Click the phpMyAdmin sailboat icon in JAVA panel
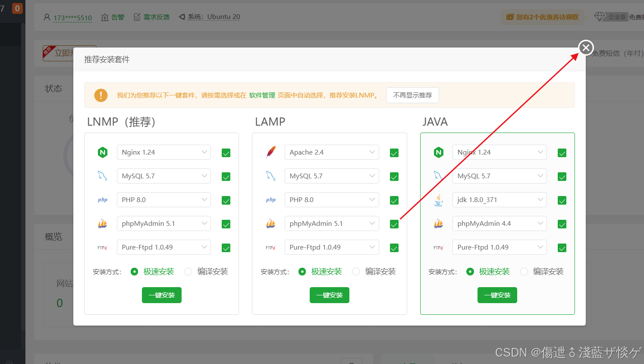644x364 pixels. coord(439,224)
